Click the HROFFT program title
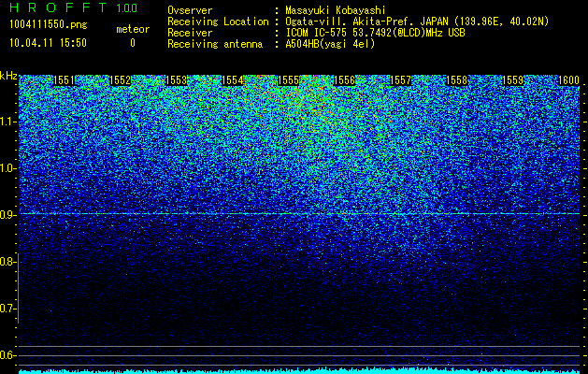The height and width of the screenshot is (374, 588). (58, 7)
